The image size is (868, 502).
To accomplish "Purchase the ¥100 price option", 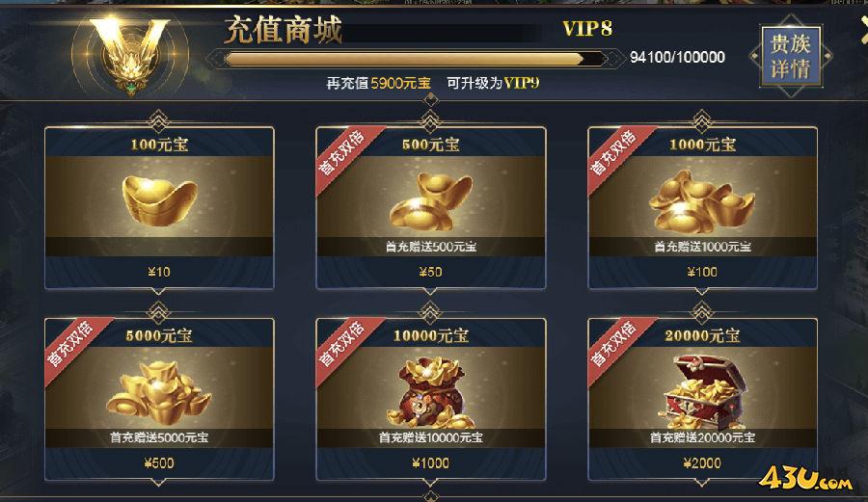I will (702, 272).
